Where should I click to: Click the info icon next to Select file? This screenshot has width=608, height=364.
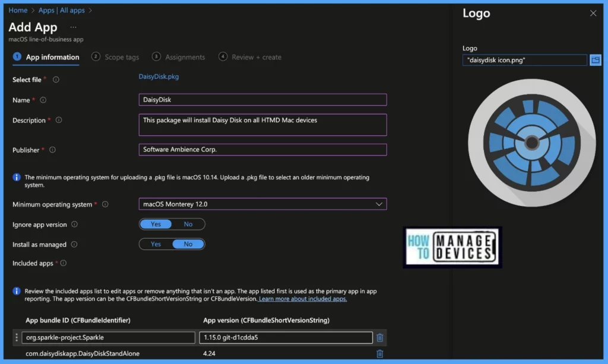(x=56, y=80)
